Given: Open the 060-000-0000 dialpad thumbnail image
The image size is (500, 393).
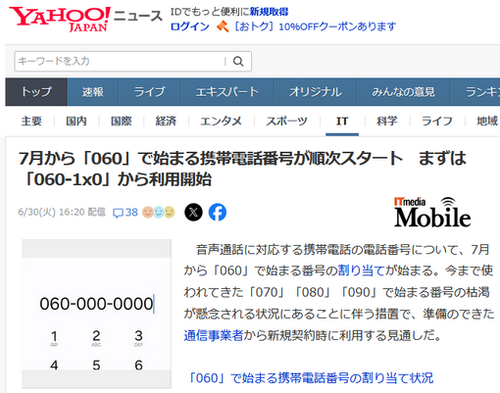Looking at the screenshot, I should tap(97, 313).
